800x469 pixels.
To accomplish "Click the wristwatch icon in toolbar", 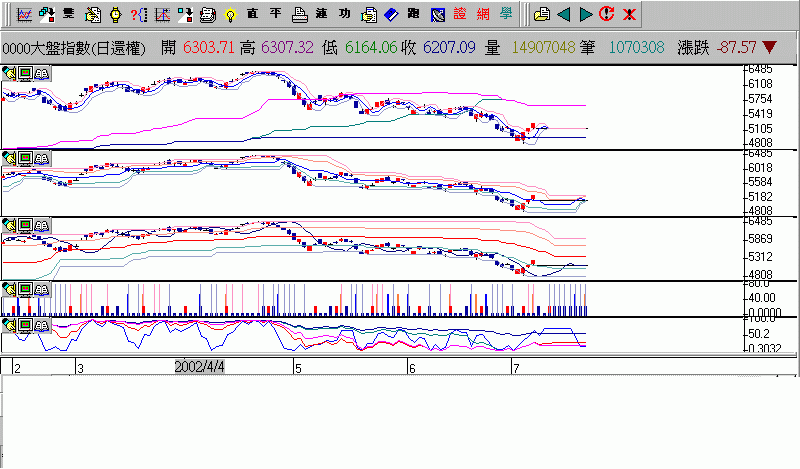I will [114, 14].
